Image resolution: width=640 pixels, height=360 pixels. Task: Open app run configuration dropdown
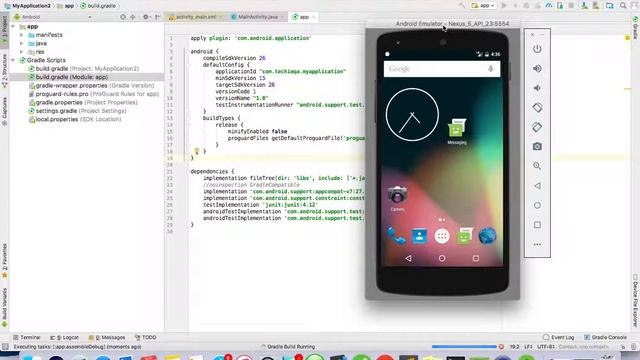coord(483,6)
